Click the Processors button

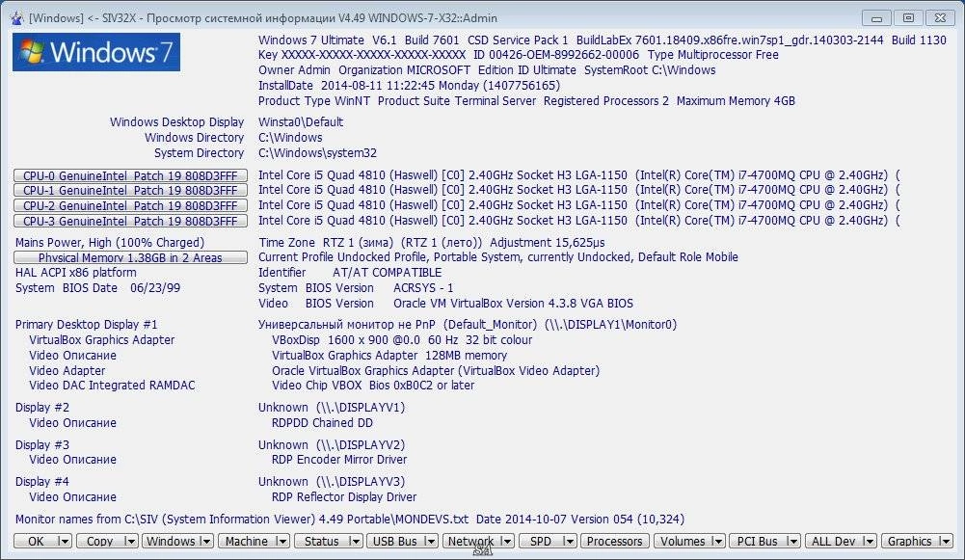click(614, 541)
